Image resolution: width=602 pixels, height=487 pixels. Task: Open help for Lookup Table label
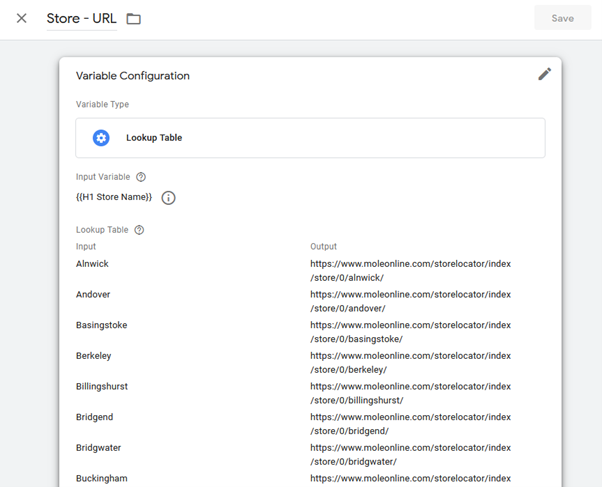(x=139, y=230)
